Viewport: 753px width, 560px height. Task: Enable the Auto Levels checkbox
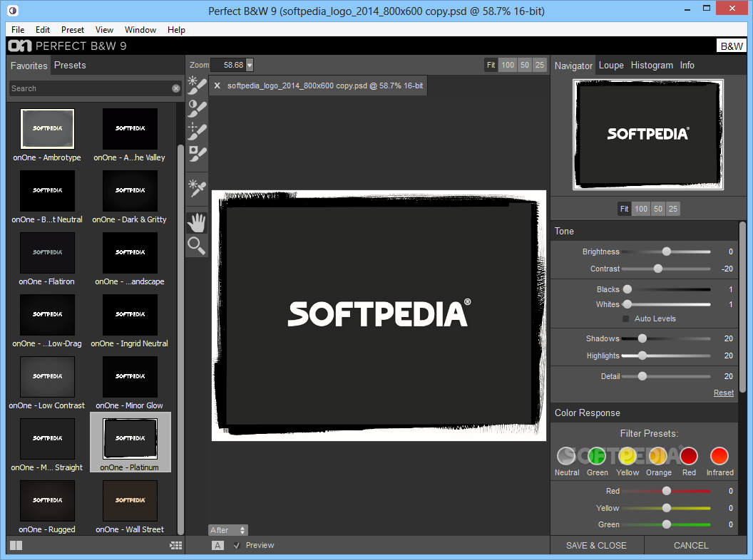(x=626, y=318)
